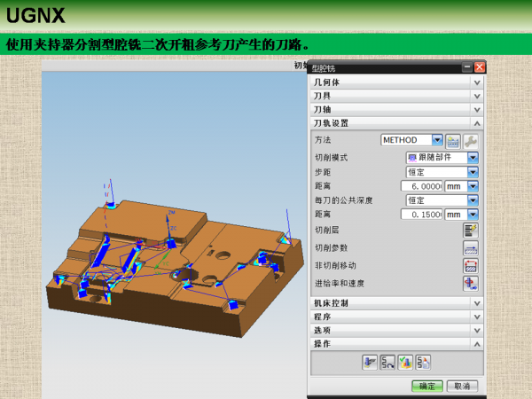Click the edit method wrench icon
This screenshot has height=399, width=532.
(471, 141)
